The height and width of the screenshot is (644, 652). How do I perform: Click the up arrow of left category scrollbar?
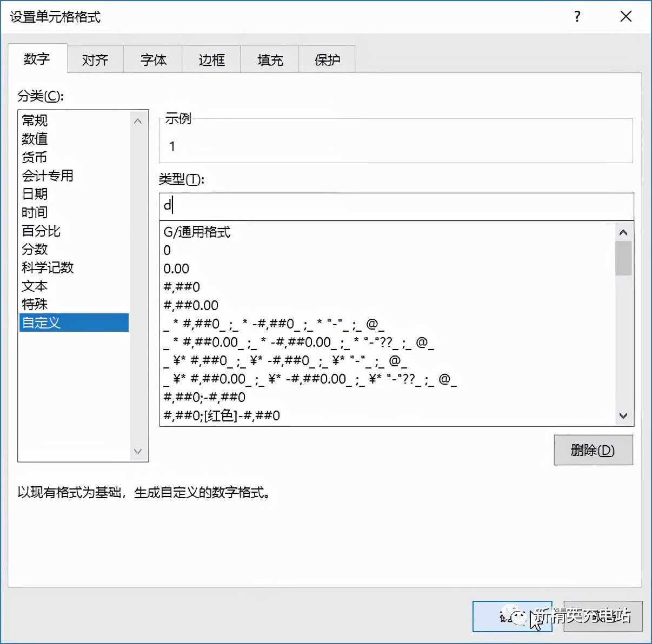[138, 119]
